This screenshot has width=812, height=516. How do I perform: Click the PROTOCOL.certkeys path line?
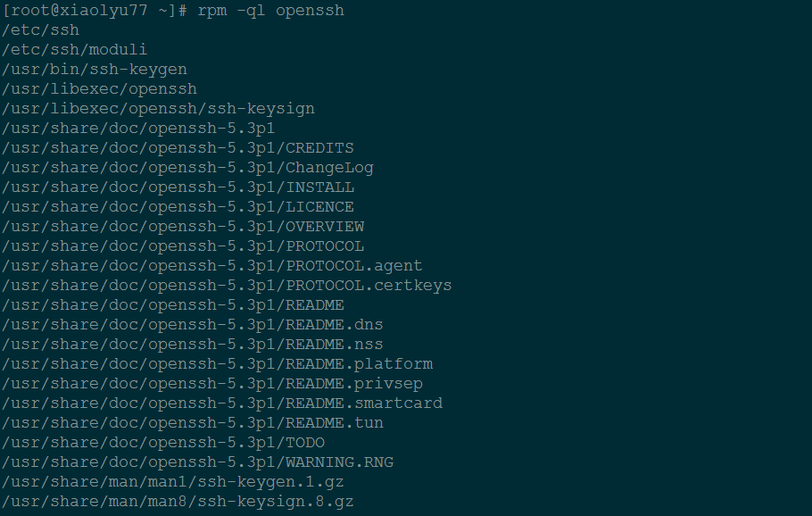point(227,286)
